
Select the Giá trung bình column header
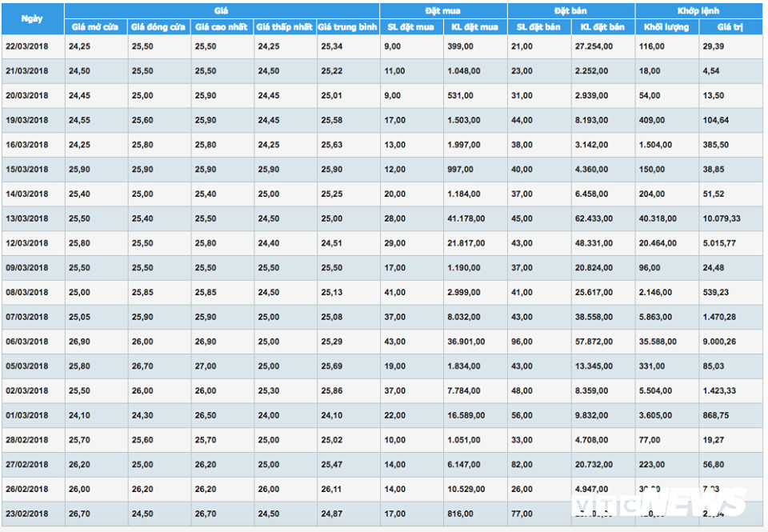click(x=347, y=27)
